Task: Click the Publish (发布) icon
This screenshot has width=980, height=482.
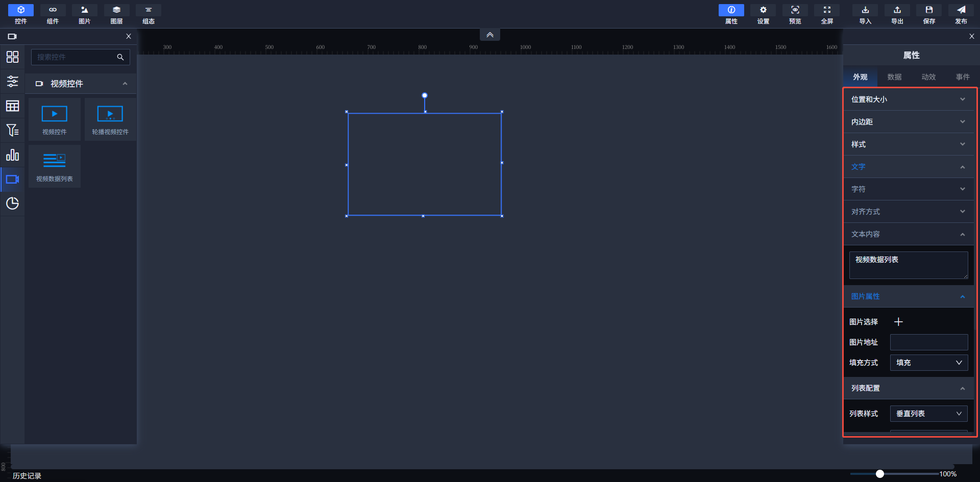Action: coord(961,14)
